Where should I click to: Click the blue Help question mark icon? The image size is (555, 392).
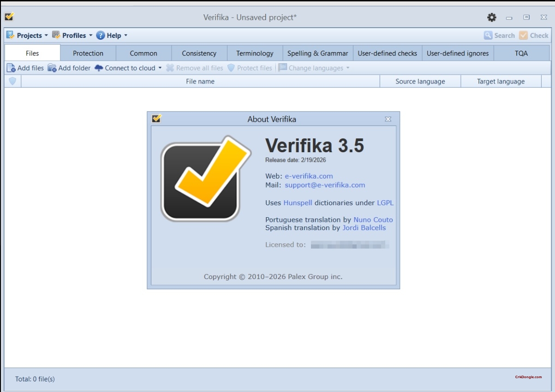[x=101, y=36]
